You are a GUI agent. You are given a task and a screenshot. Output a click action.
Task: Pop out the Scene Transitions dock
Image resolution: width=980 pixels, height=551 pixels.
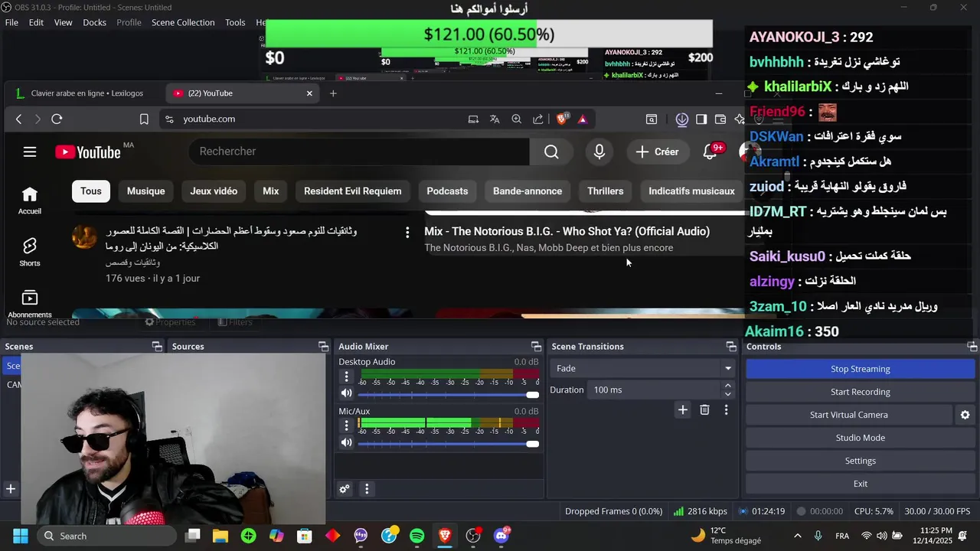pyautogui.click(x=731, y=347)
